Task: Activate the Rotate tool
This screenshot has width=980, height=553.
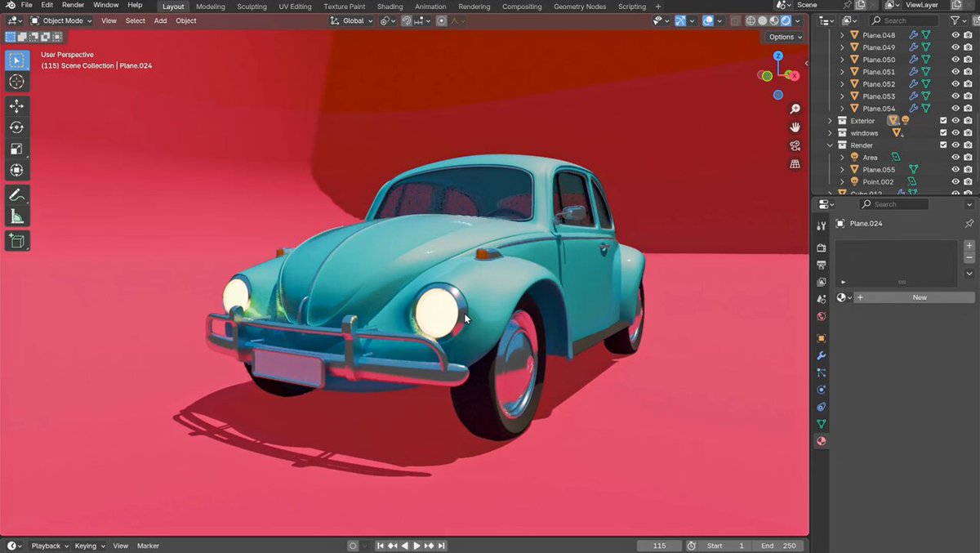Action: [x=17, y=127]
